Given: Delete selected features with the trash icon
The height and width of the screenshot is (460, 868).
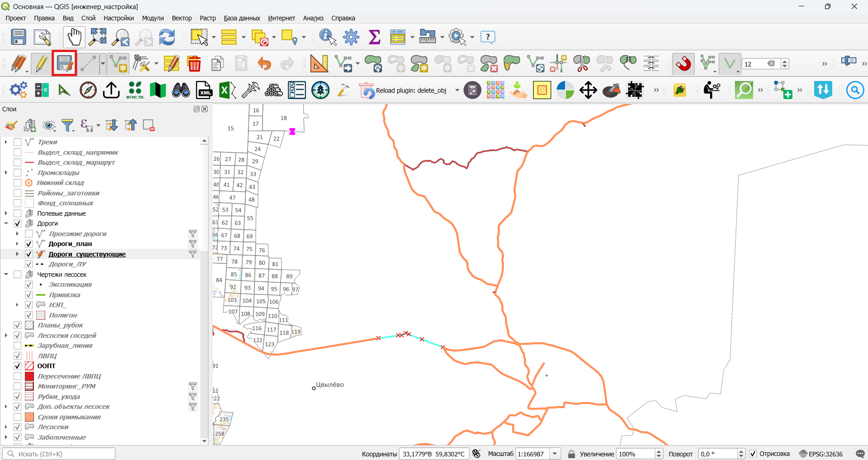Looking at the screenshot, I should (194, 64).
